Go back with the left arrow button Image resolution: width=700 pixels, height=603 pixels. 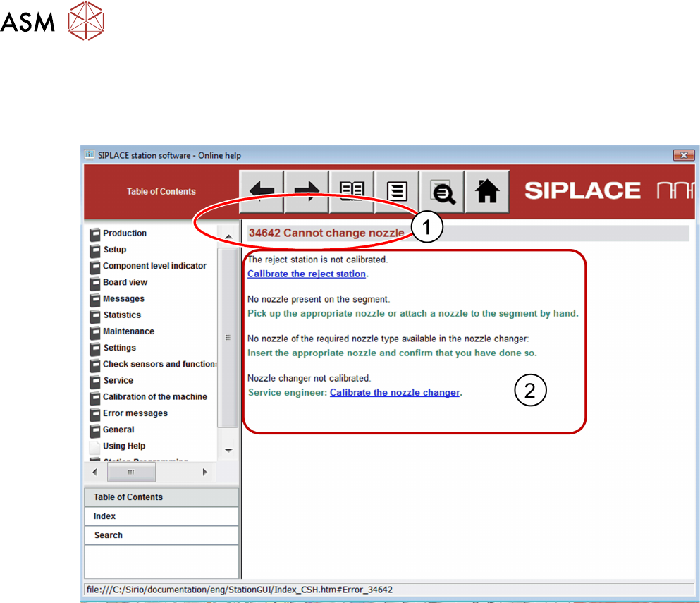tap(262, 191)
